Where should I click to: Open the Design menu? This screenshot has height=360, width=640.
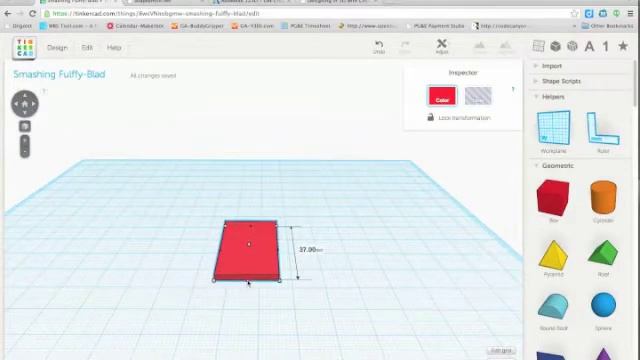pos(57,48)
